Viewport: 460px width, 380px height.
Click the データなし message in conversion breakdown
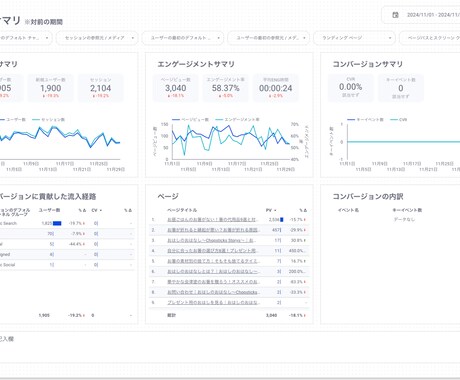(404, 220)
